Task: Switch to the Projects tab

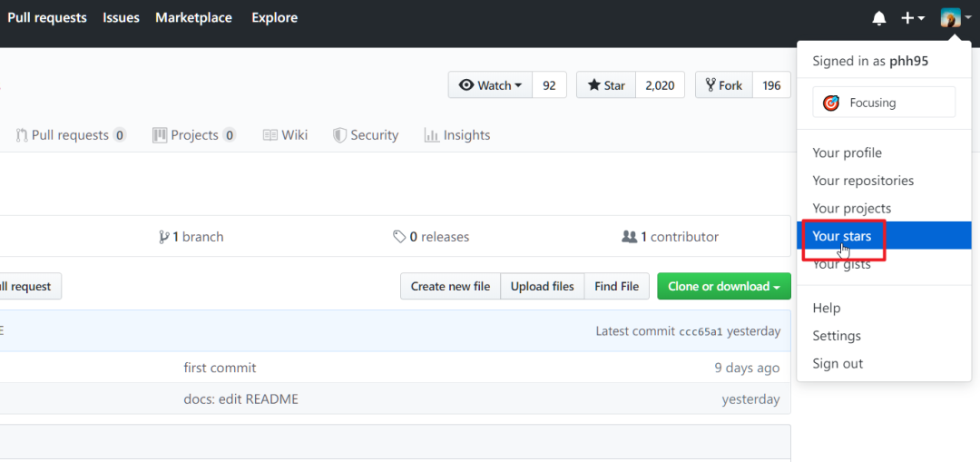Action: [x=194, y=135]
